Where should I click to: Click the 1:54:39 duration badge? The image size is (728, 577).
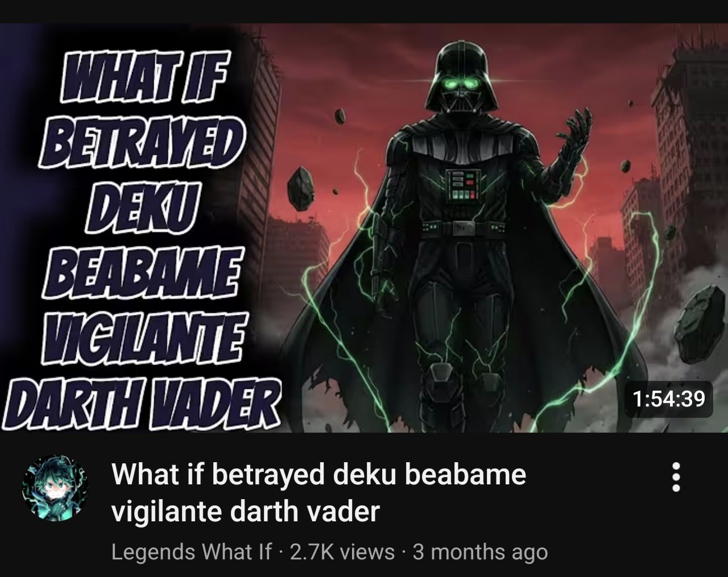[668, 398]
